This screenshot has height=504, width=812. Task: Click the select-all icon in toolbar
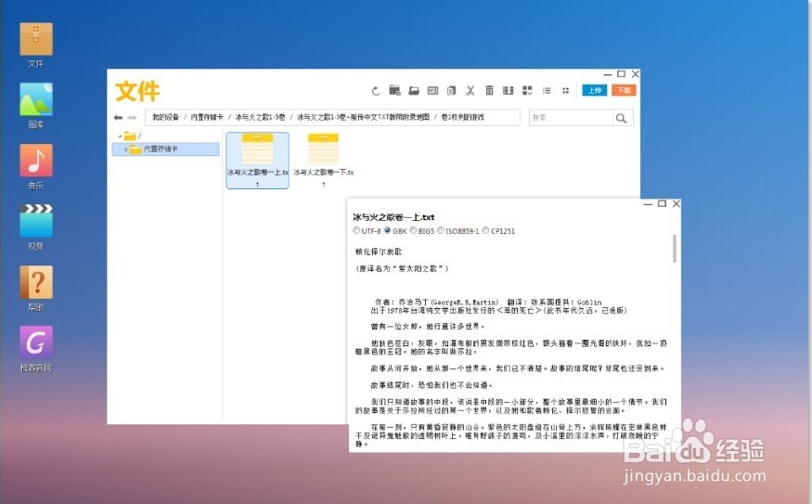click(x=508, y=91)
